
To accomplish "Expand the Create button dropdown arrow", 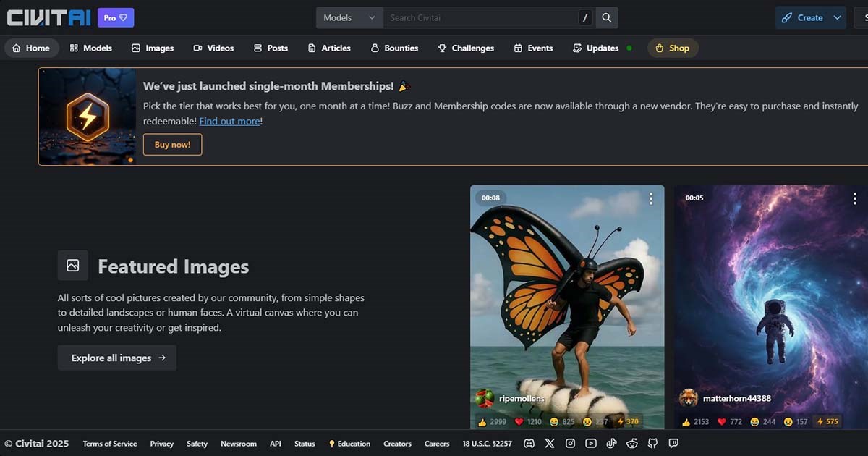I will click(x=837, y=17).
